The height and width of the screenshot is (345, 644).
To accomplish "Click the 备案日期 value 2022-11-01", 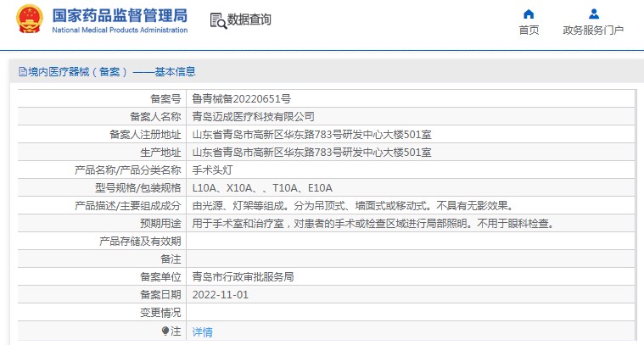I will tap(220, 295).
